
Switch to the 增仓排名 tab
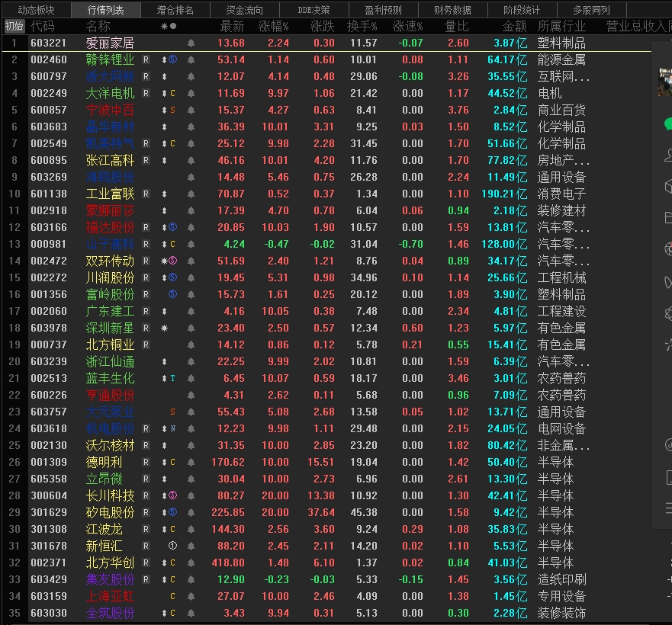click(175, 9)
